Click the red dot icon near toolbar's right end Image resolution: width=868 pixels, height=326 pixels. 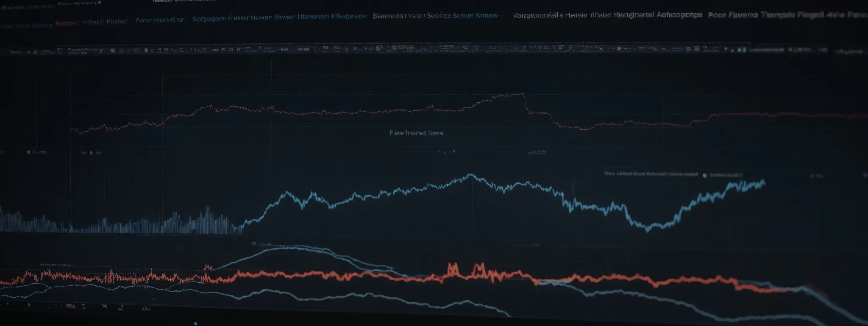pos(732,51)
